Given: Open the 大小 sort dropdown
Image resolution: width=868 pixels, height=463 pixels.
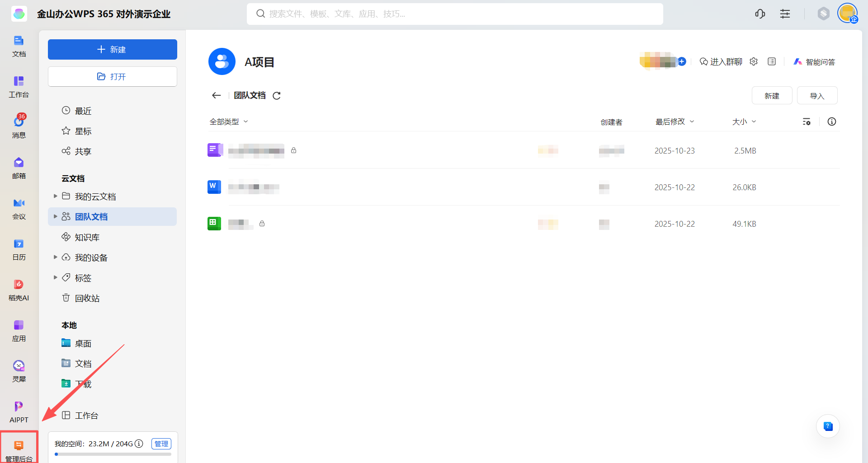Looking at the screenshot, I should [x=744, y=122].
